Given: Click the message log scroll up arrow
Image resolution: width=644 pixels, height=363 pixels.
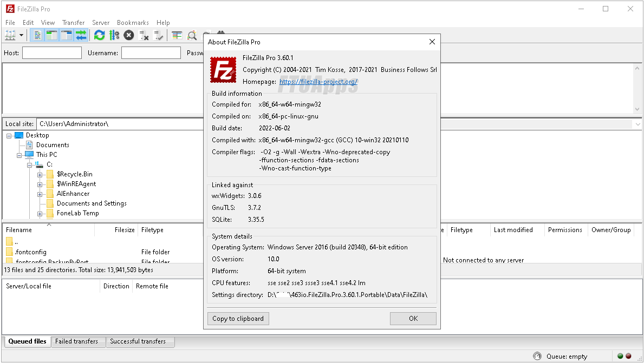Looking at the screenshot, I should pyautogui.click(x=638, y=69).
